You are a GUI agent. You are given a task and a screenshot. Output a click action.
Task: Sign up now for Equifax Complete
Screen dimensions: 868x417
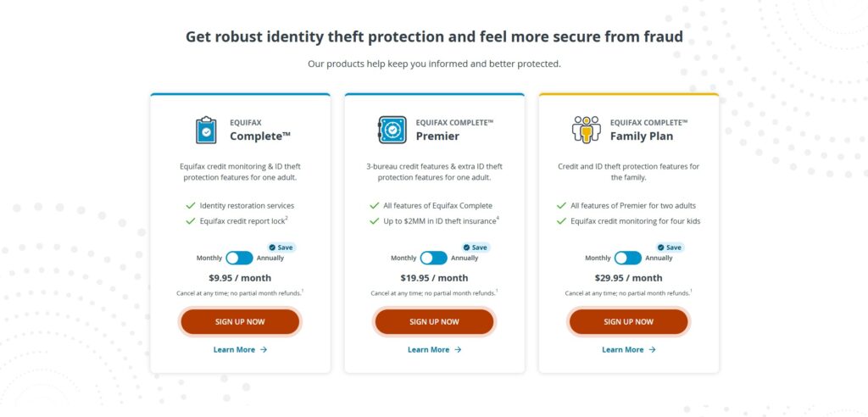point(240,322)
